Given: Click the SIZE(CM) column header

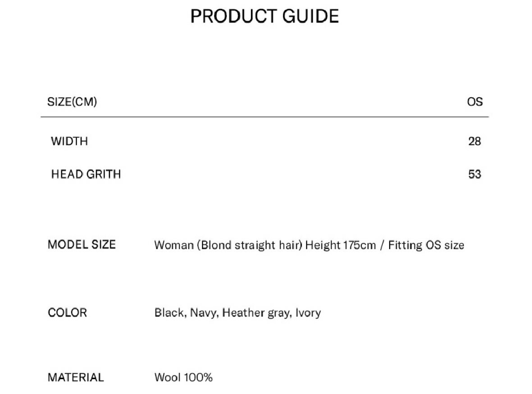Looking at the screenshot, I should (x=72, y=102).
